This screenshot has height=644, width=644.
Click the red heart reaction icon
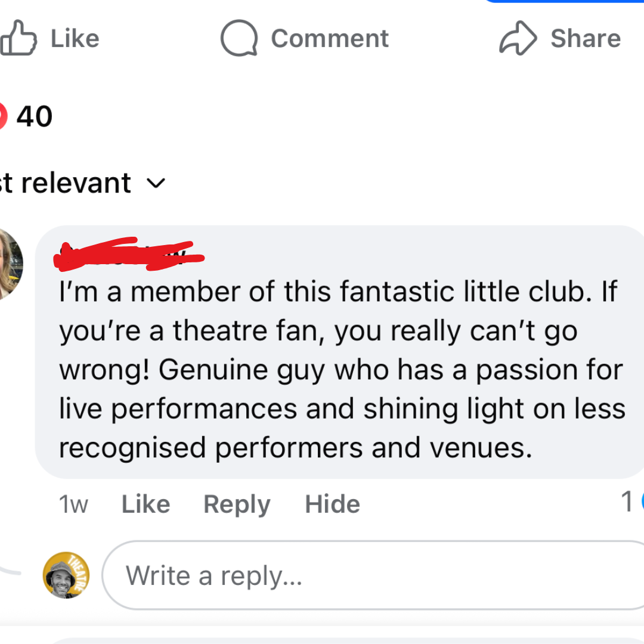pyautogui.click(x=2, y=116)
